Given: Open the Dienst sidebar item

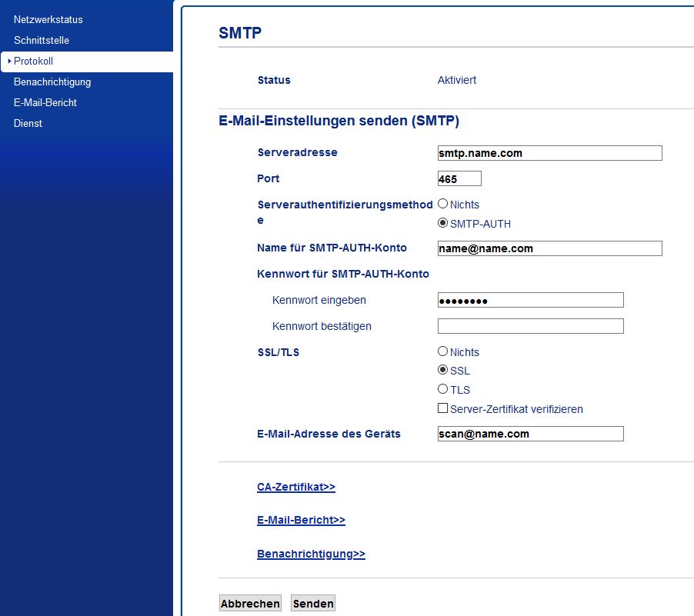Looking at the screenshot, I should click(28, 124).
